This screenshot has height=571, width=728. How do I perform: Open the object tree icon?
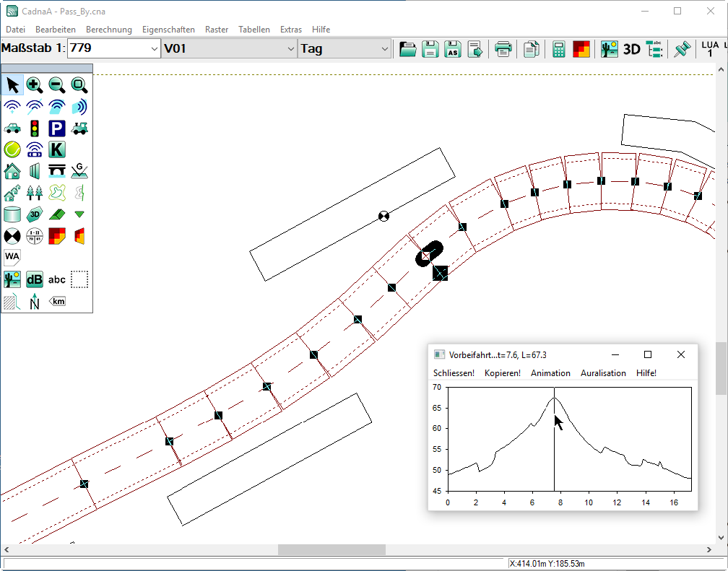[x=654, y=49]
